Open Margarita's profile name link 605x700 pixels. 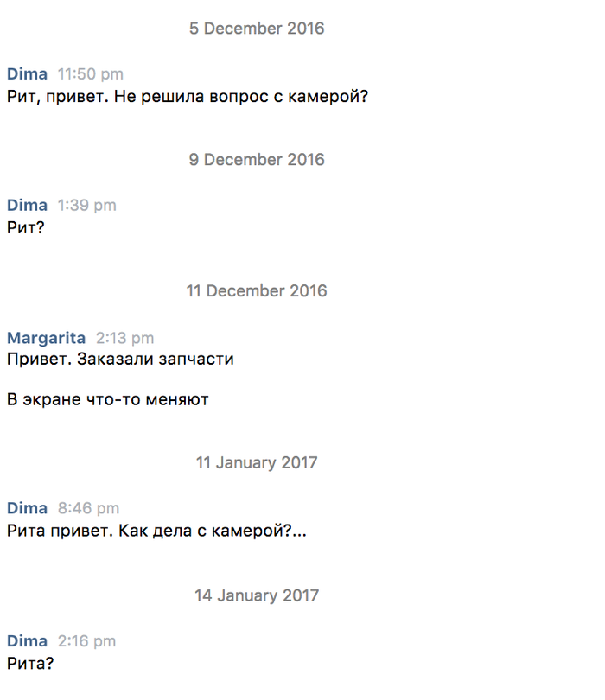click(46, 337)
